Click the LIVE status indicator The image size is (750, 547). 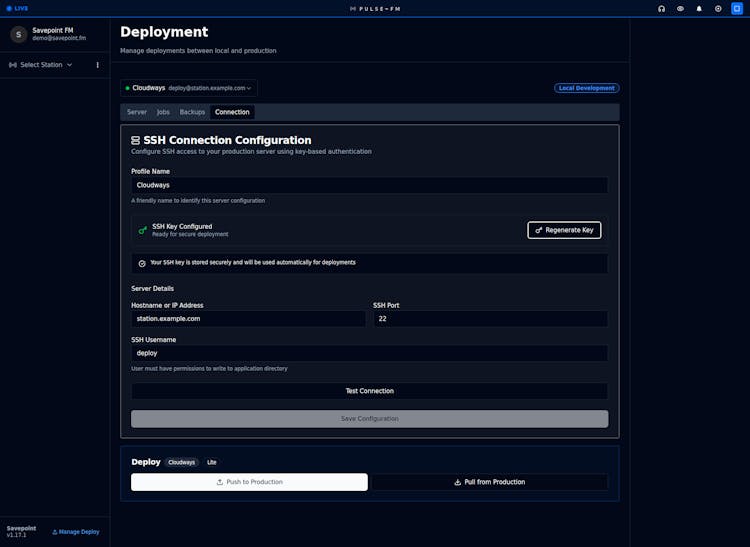17,8
